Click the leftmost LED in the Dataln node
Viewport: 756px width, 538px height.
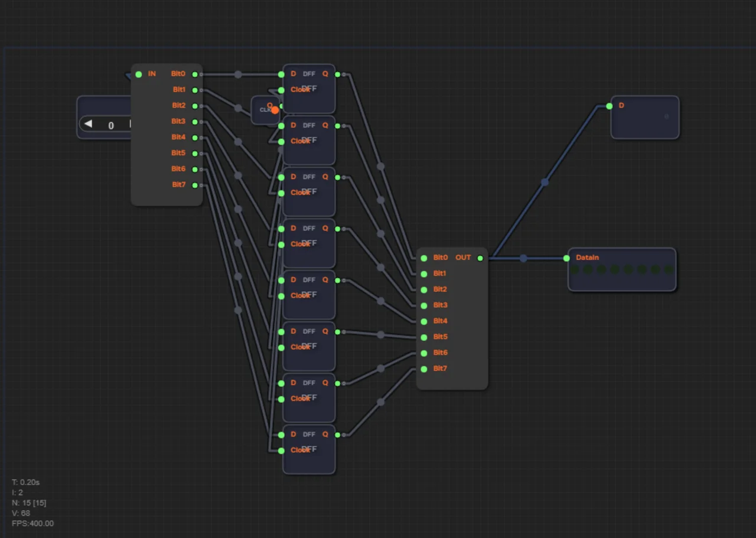[575, 269]
